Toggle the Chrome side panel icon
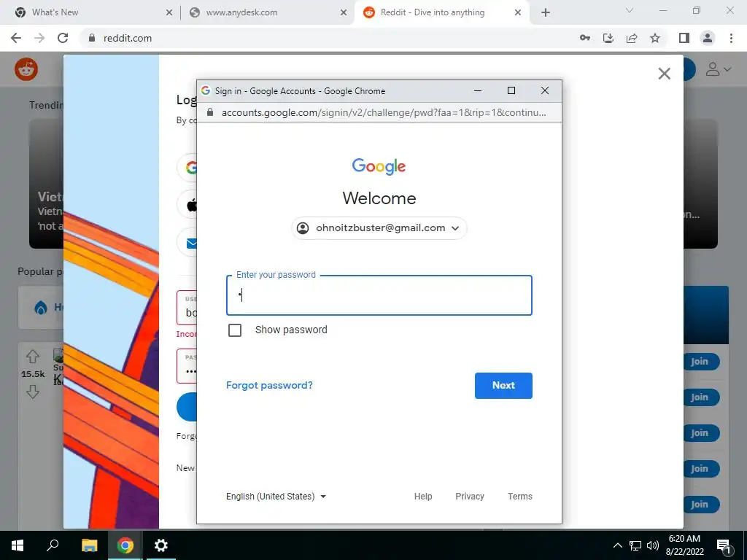The width and height of the screenshot is (747, 560). tap(684, 38)
